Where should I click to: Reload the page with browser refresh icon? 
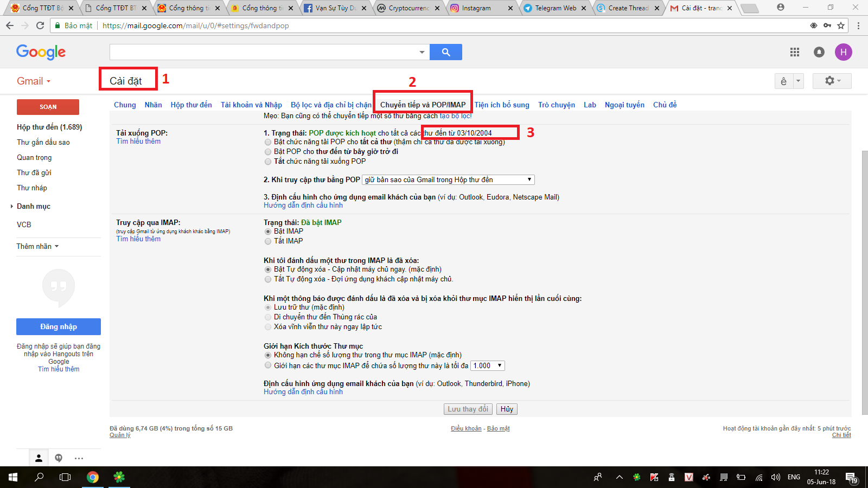point(40,25)
